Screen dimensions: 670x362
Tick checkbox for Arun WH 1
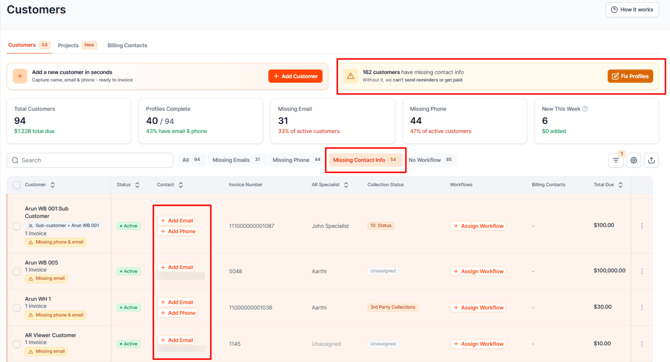click(x=16, y=308)
